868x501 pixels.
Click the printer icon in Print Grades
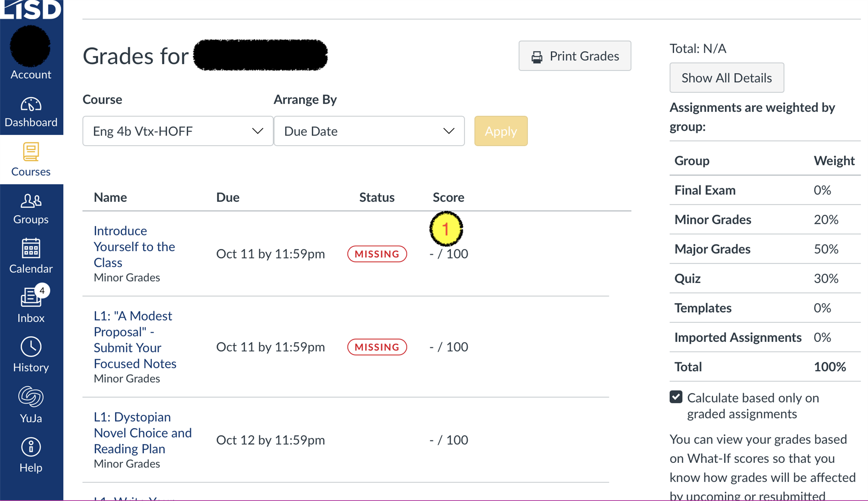click(537, 56)
